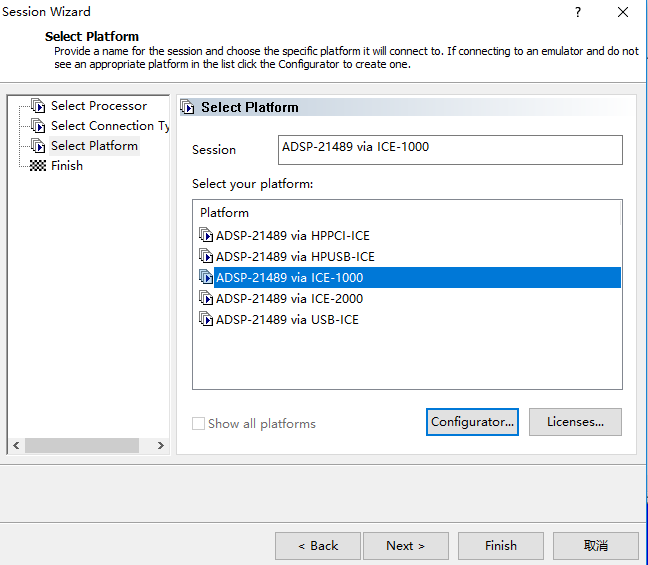648x565 pixels.
Task: Click the Session name input field
Action: [450, 150]
